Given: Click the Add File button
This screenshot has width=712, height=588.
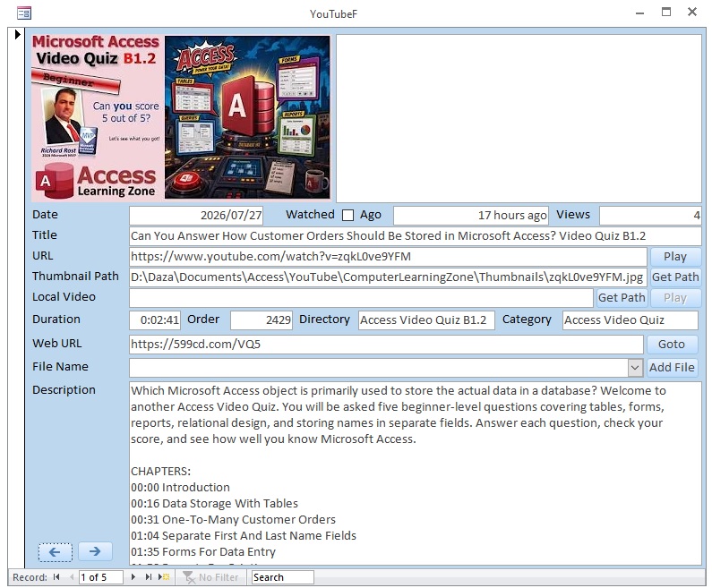Looking at the screenshot, I should 672,368.
